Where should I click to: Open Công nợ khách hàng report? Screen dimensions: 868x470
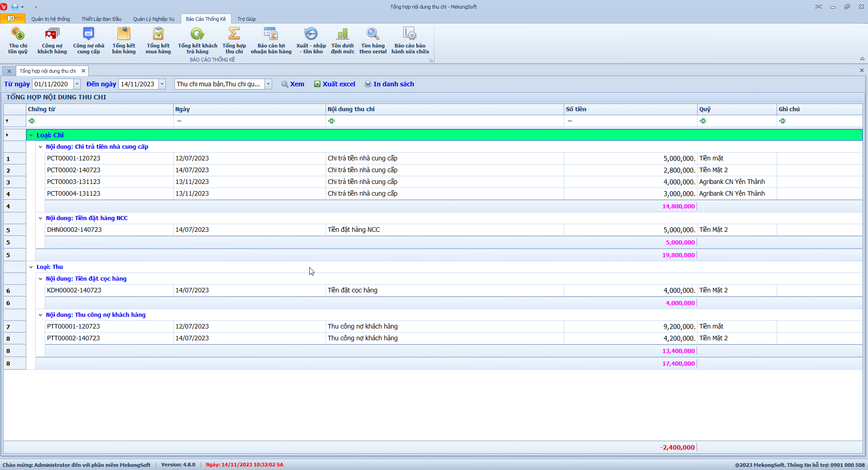click(x=52, y=40)
